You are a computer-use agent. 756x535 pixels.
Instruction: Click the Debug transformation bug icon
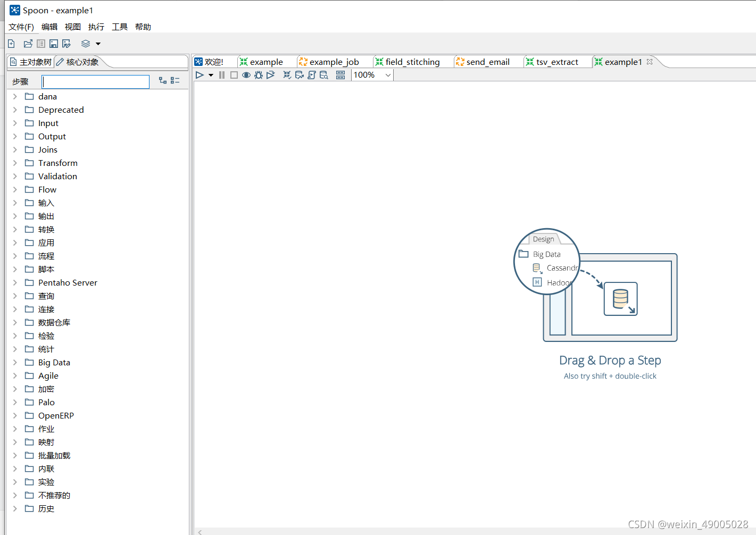259,75
